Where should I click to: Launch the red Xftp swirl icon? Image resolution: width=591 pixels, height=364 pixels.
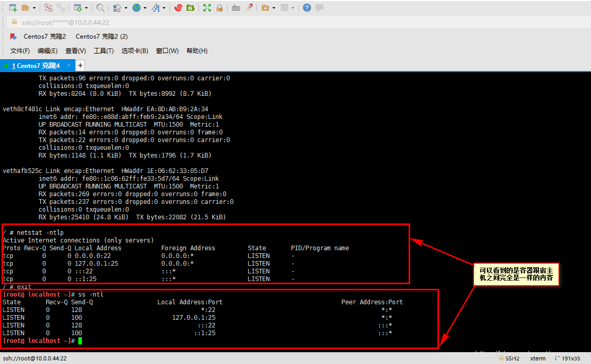coord(178,8)
